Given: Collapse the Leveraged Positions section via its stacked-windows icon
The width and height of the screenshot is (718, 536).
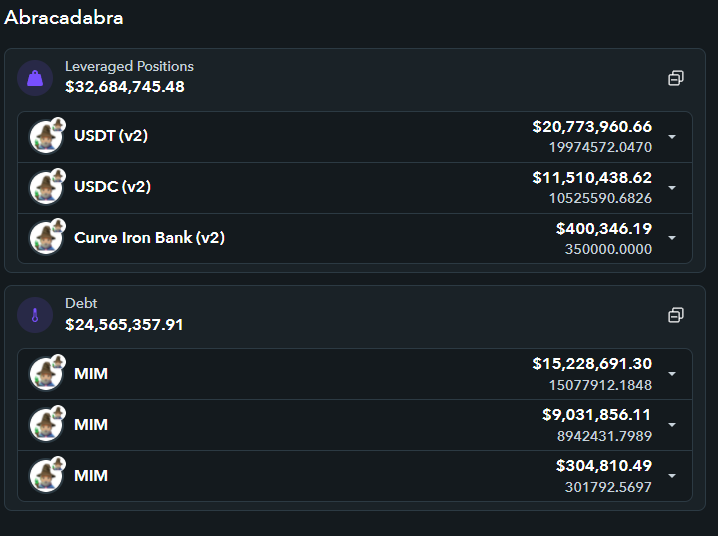Looking at the screenshot, I should pos(676,78).
